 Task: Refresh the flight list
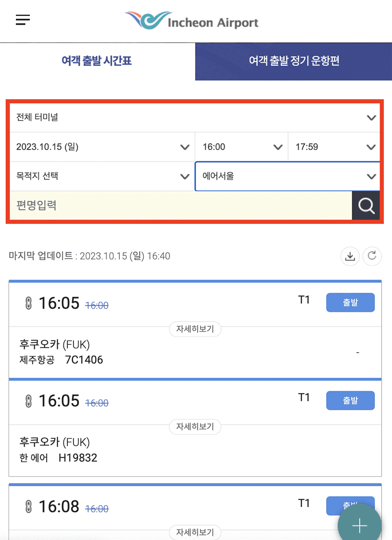[x=372, y=256]
